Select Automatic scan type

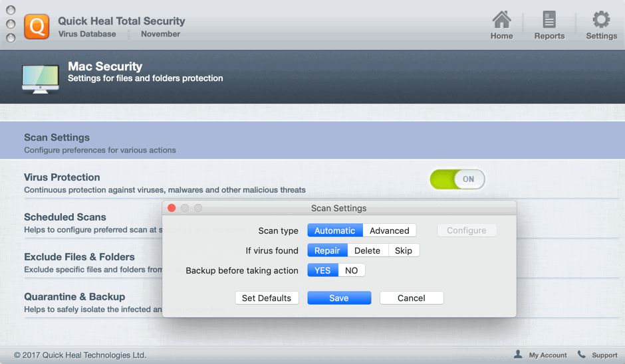[x=335, y=230]
